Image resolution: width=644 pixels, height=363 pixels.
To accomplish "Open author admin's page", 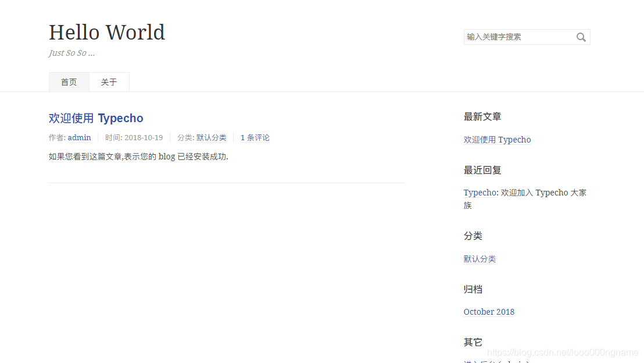I will [x=79, y=137].
